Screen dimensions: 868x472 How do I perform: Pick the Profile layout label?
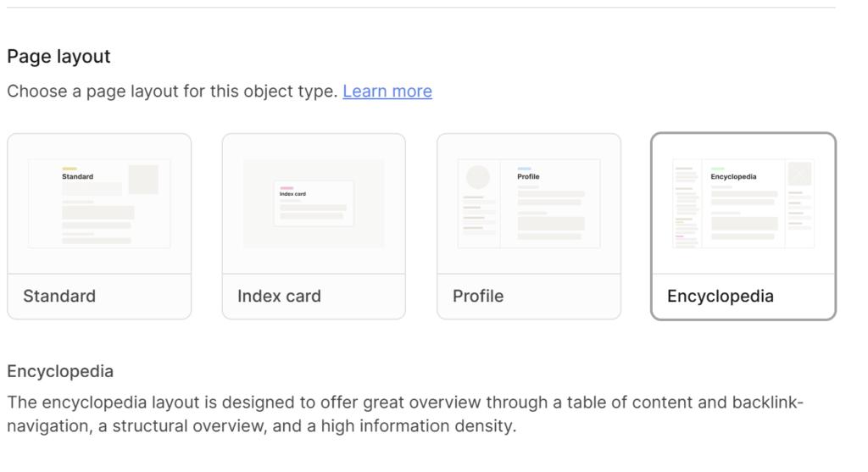pos(478,297)
